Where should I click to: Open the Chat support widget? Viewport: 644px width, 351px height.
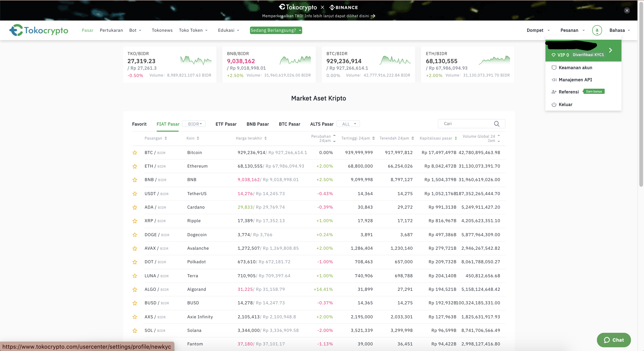point(613,340)
